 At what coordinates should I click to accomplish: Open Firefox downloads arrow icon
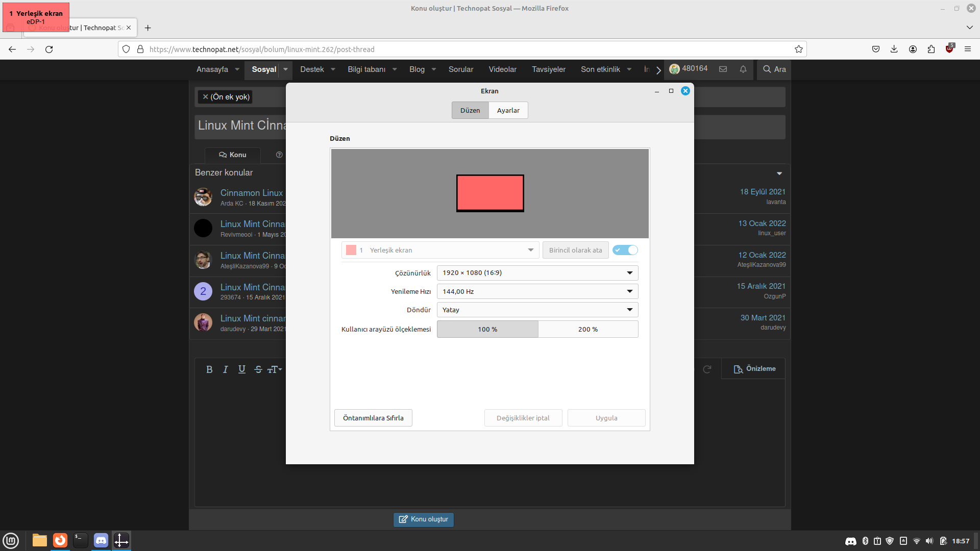coord(894,49)
